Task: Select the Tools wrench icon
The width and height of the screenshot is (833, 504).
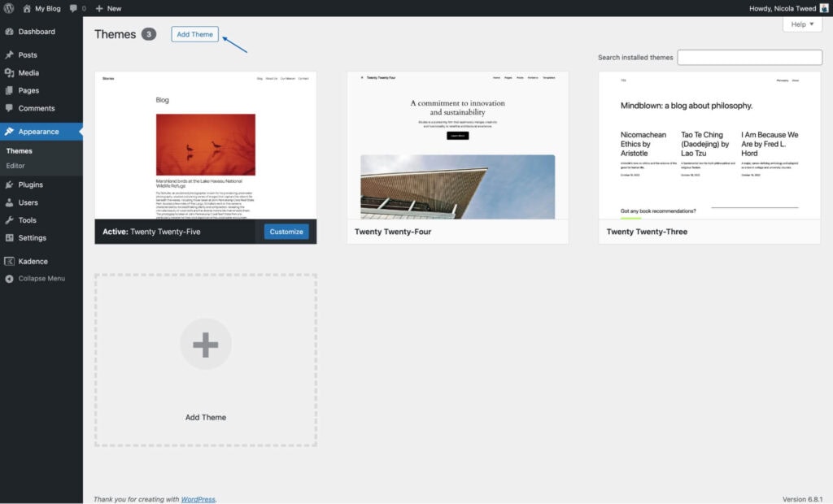Action: [x=9, y=220]
